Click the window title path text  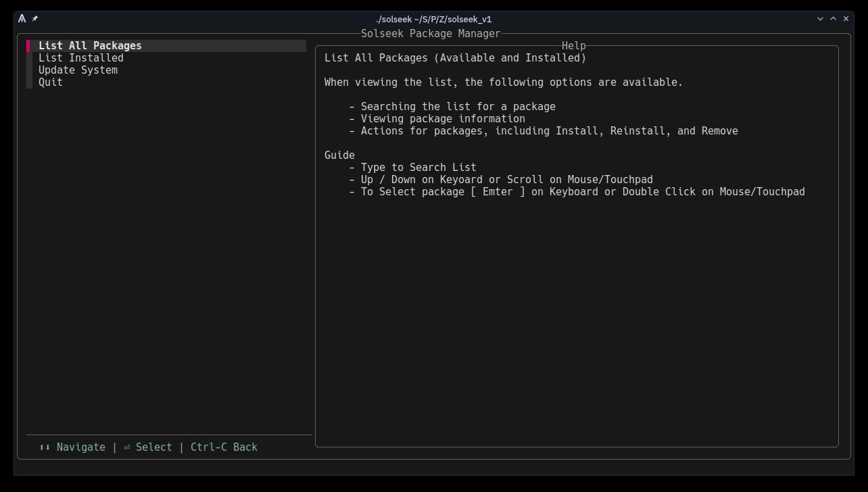[x=433, y=19]
